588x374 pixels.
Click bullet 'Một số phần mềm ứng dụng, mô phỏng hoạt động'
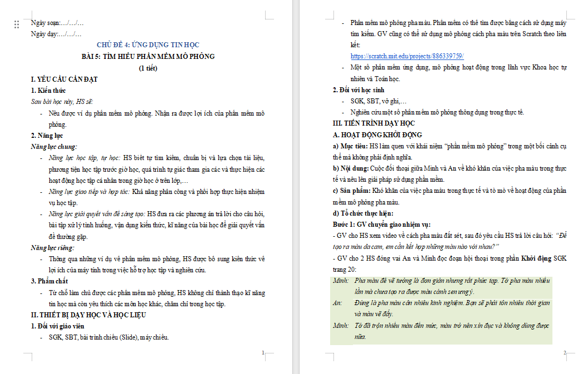[459, 73]
